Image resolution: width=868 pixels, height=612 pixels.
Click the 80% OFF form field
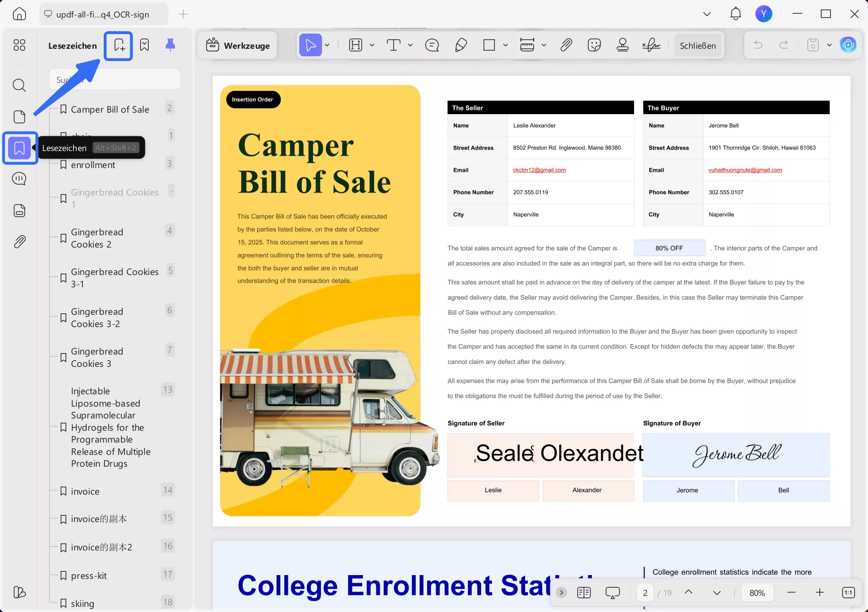click(x=669, y=248)
